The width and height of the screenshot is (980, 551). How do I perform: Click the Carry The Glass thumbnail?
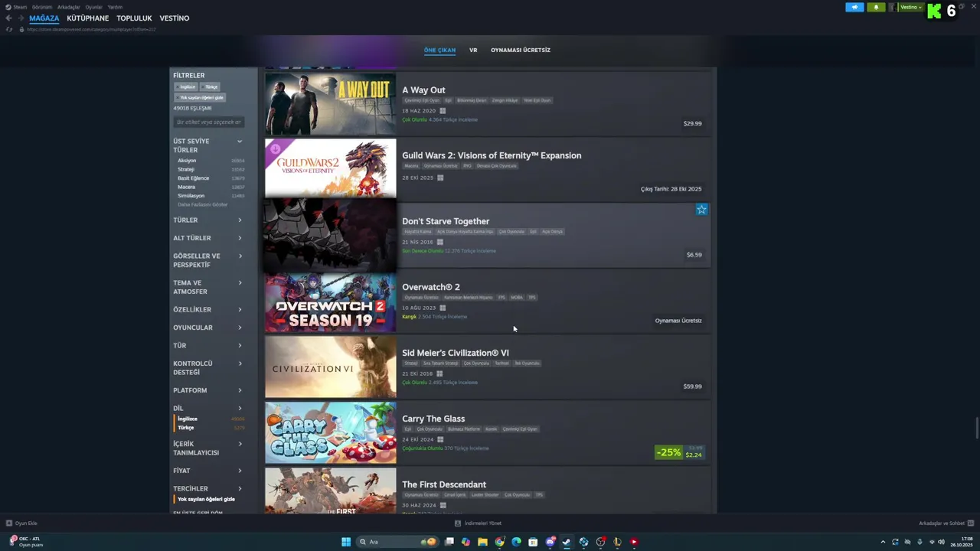coord(331,433)
